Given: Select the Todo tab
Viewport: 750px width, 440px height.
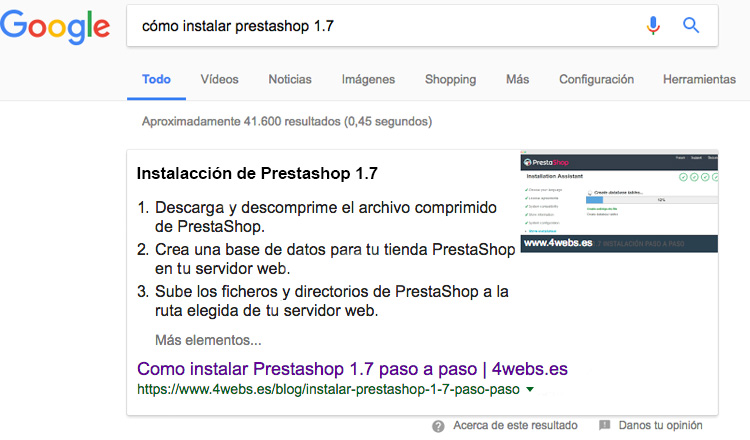Looking at the screenshot, I should [x=156, y=79].
